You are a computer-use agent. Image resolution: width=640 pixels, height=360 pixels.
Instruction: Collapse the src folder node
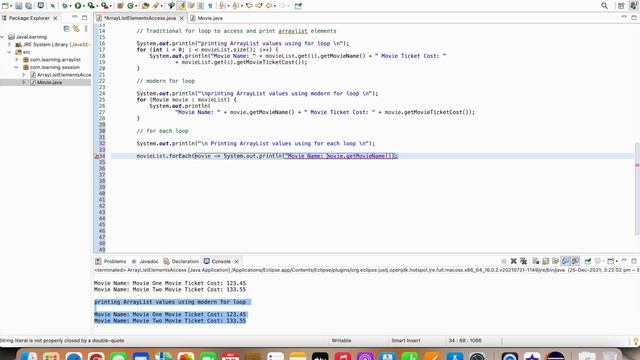click(x=9, y=52)
